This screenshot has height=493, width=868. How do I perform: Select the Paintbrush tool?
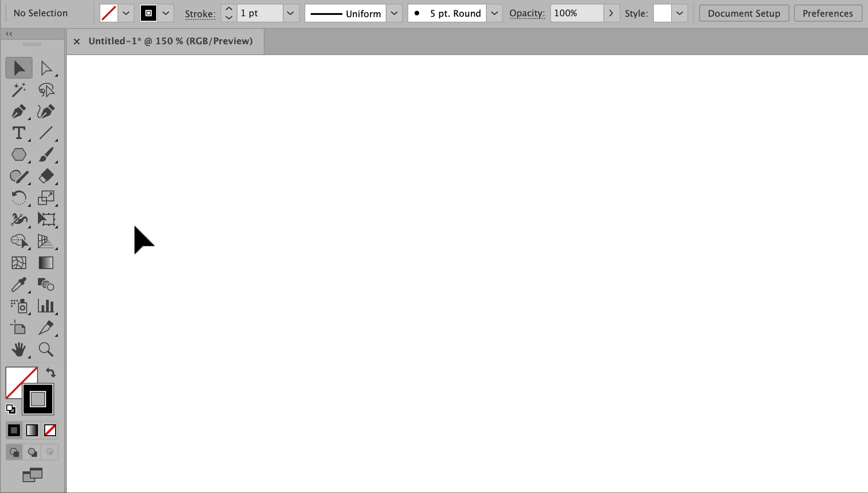[x=46, y=155]
